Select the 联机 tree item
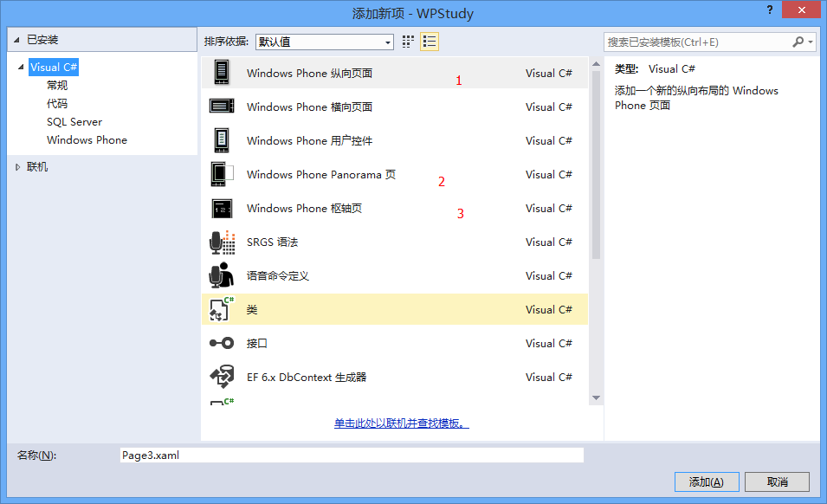827x504 pixels. coord(37,167)
